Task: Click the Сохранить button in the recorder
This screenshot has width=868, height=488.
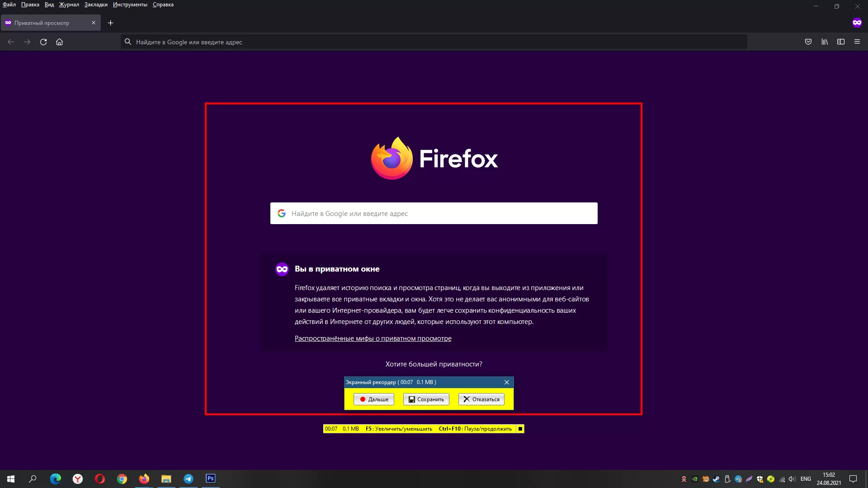Action: (426, 399)
